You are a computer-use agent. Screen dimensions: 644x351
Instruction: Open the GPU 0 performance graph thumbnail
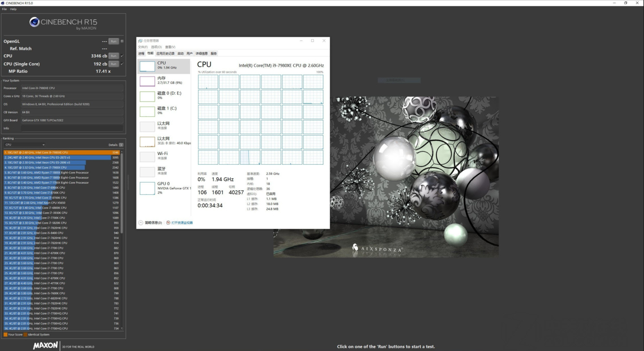coord(147,188)
